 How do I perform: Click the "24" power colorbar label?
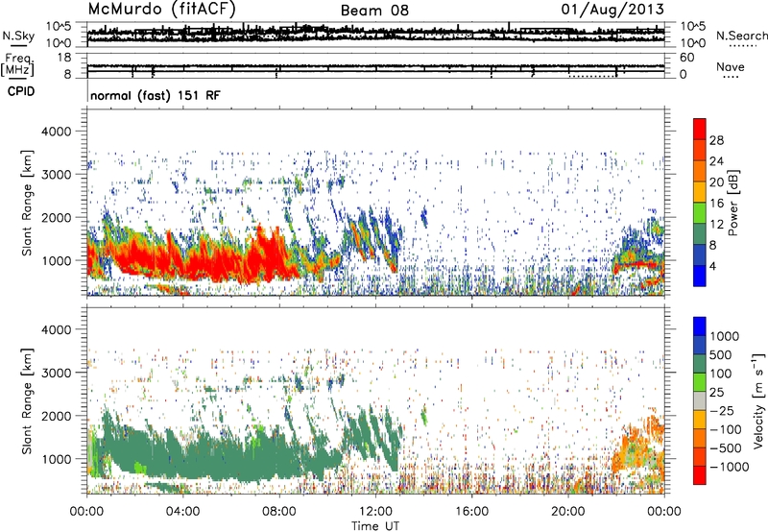click(x=716, y=161)
